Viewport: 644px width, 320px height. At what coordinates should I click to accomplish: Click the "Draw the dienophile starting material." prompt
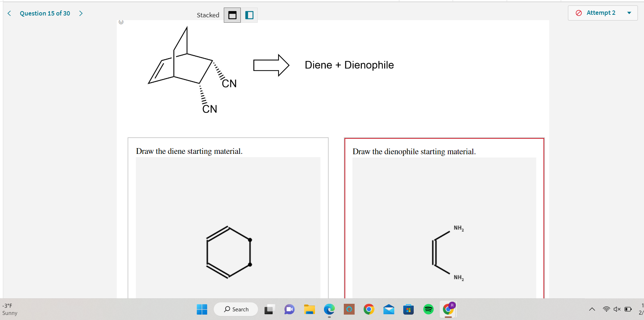coord(414,152)
